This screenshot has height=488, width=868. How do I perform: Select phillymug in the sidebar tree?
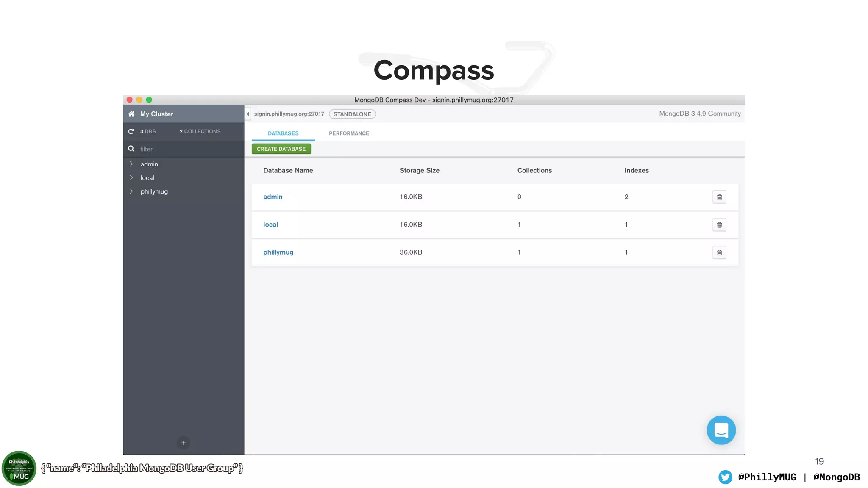point(154,191)
